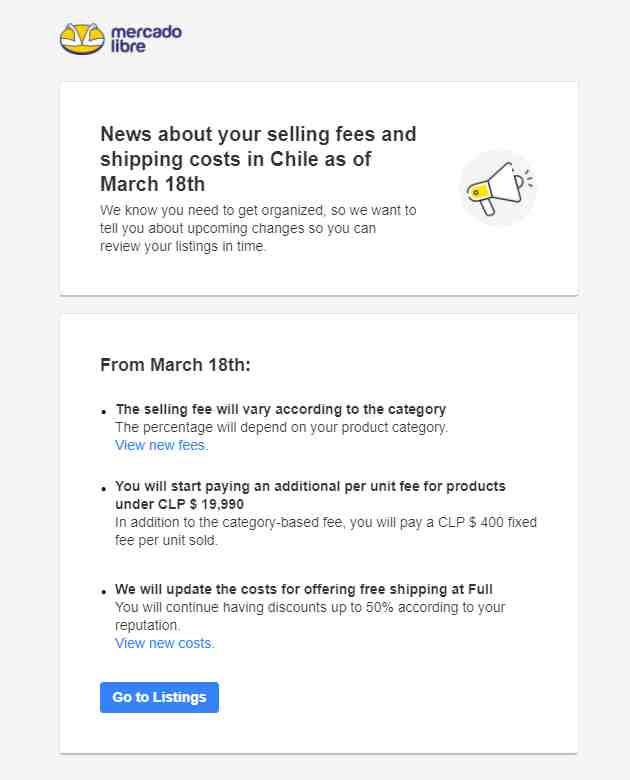Click the bullet about additional per unit fee
This screenshot has width=630, height=780.
tap(310, 495)
